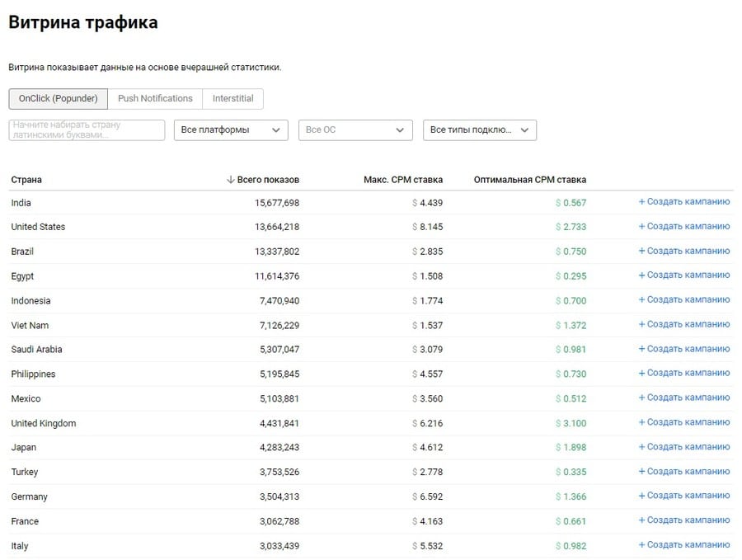
Task: Create a campaign for Italy
Action: point(683,545)
